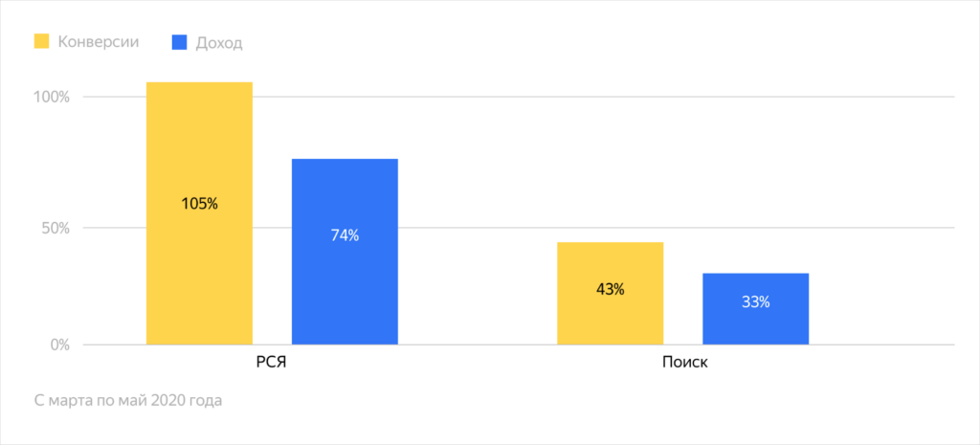Click the 105% value label

pyautogui.click(x=199, y=204)
